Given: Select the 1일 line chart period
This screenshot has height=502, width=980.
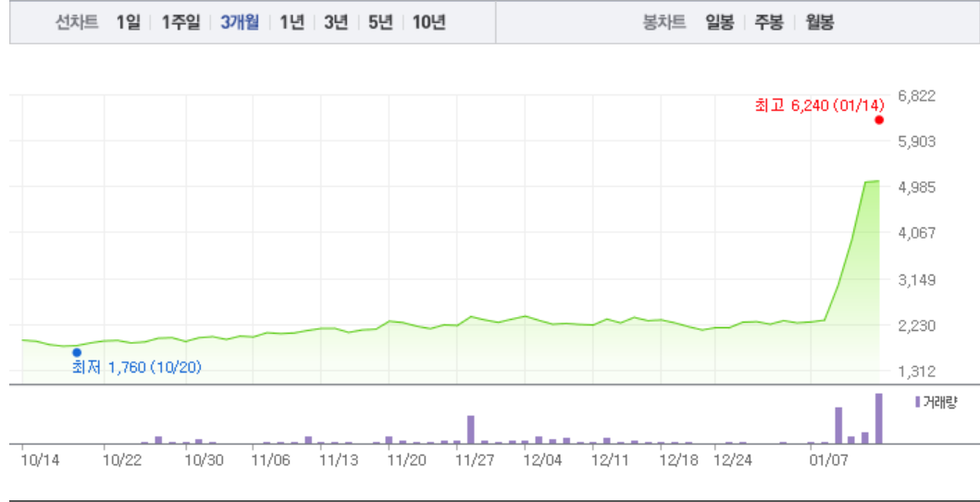Looking at the screenshot, I should tap(128, 23).
